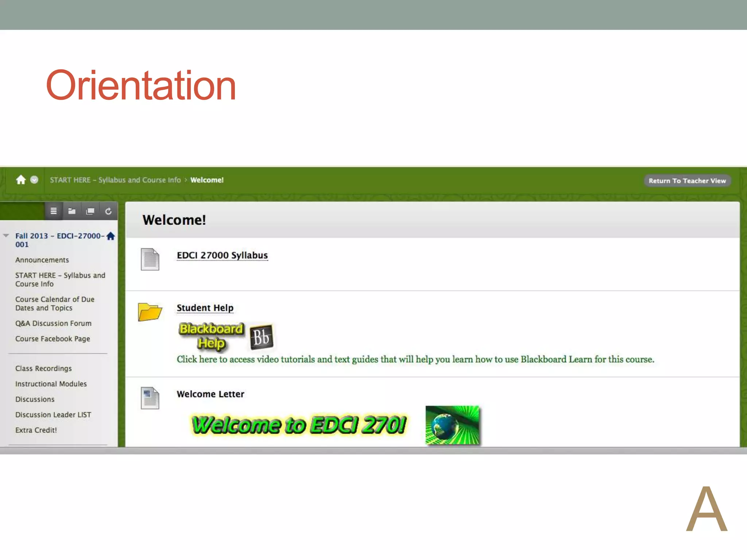Open the dropdown circle beside home icon
Image resolution: width=747 pixels, height=560 pixels.
34,180
